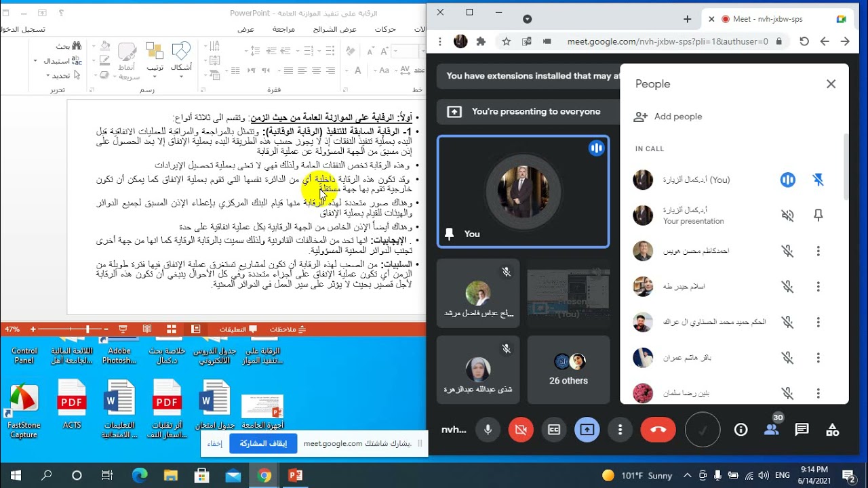Open options for احمدكاظم محسن هويس
The image size is (868, 488).
pos(818,251)
